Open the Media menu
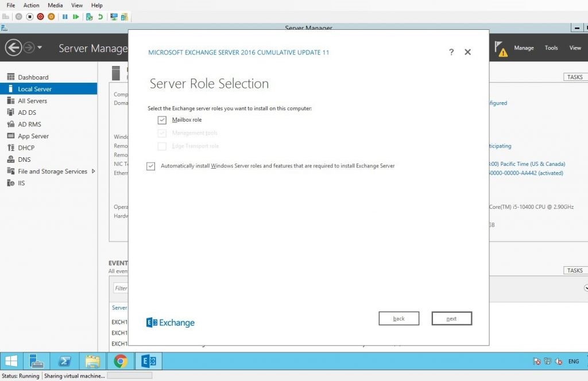 (x=55, y=5)
